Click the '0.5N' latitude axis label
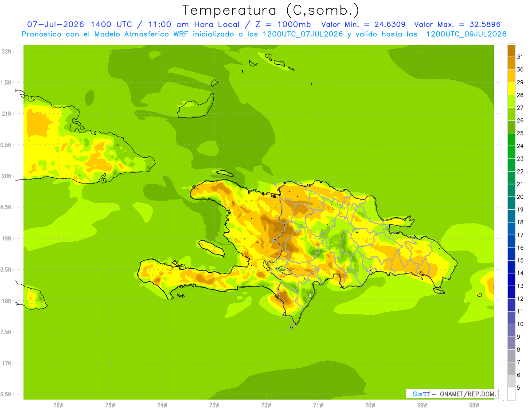This screenshot has height=411, width=532. (7, 145)
